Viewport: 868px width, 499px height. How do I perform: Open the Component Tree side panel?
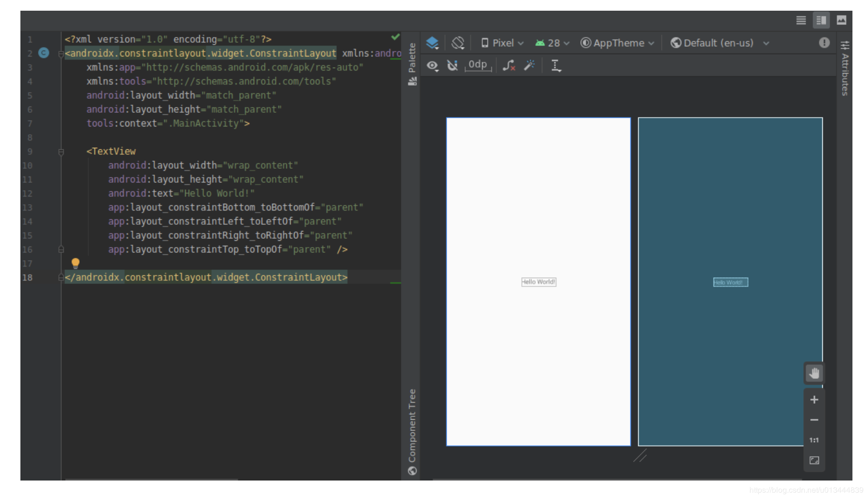[x=412, y=431]
